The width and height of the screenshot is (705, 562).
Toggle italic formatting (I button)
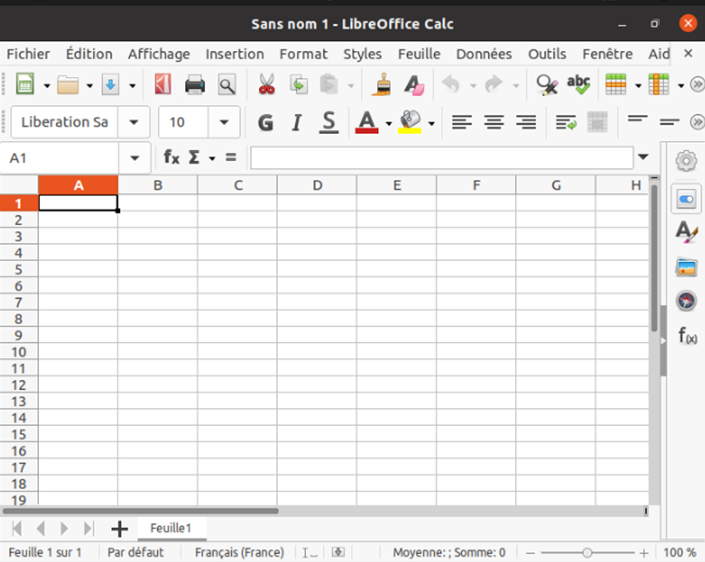coord(296,122)
